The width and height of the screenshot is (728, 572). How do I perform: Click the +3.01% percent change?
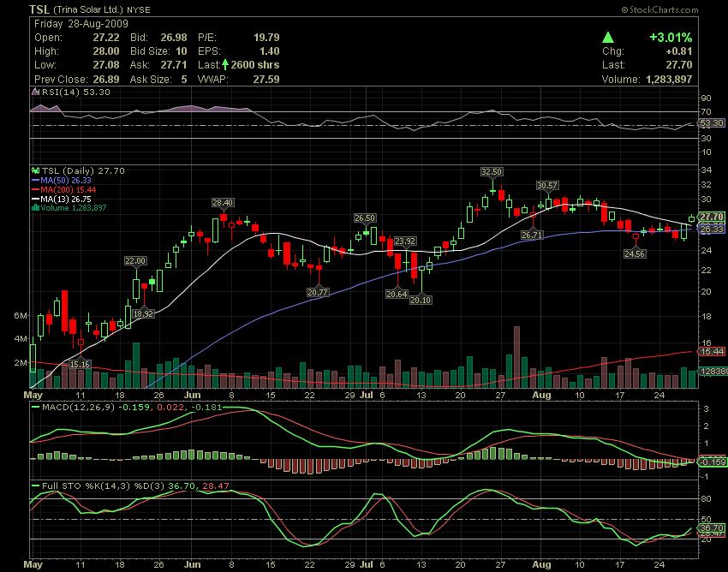tap(671, 38)
